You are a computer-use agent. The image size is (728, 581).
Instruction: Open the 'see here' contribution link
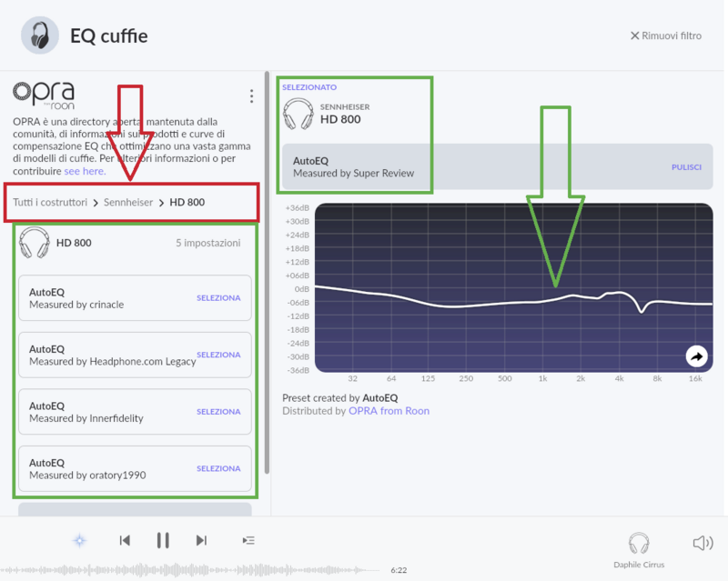point(85,171)
